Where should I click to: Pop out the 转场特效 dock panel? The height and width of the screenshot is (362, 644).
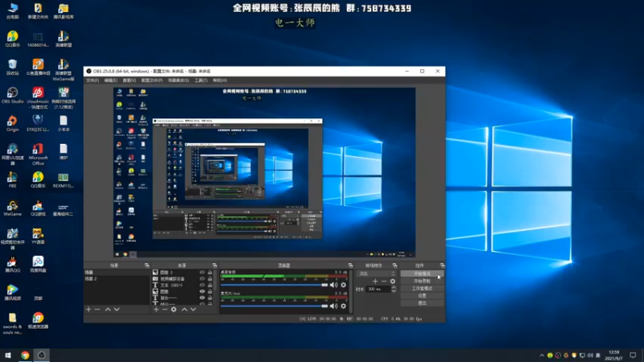394,265
